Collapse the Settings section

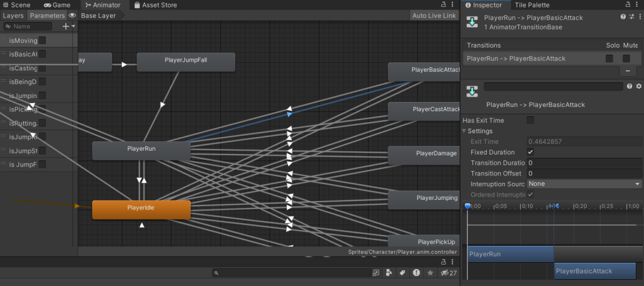465,131
